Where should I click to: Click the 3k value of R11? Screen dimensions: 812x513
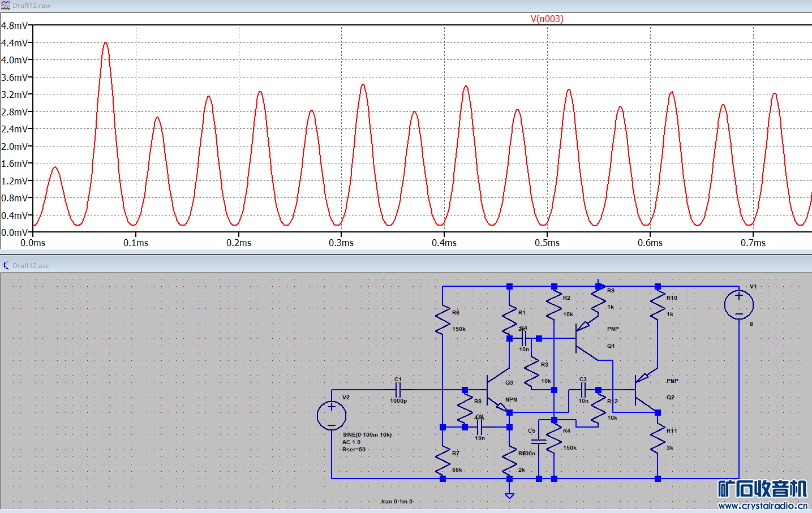point(670,448)
